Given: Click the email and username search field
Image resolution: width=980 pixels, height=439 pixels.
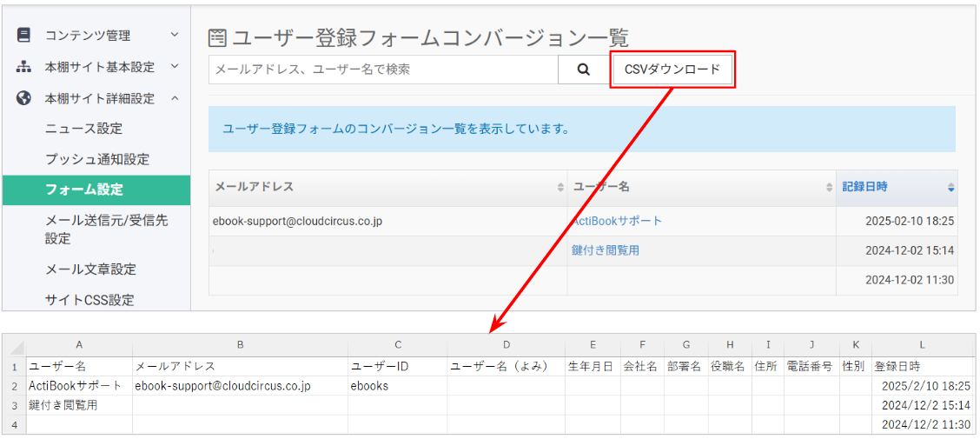Looking at the screenshot, I should (x=383, y=70).
